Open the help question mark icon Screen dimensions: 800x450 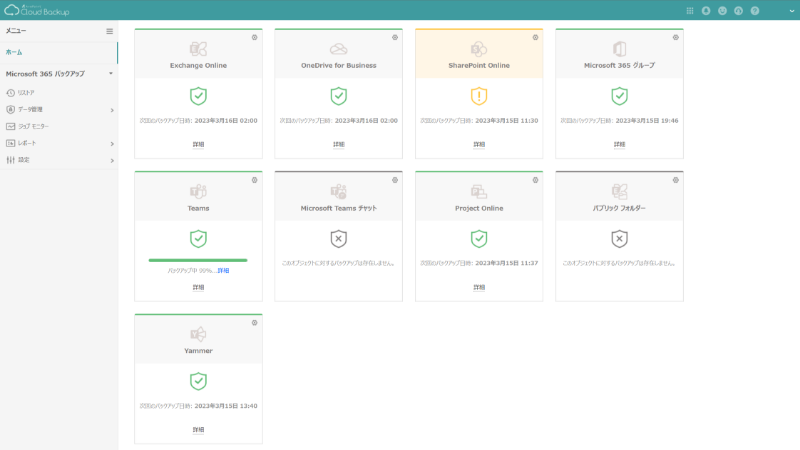[755, 11]
